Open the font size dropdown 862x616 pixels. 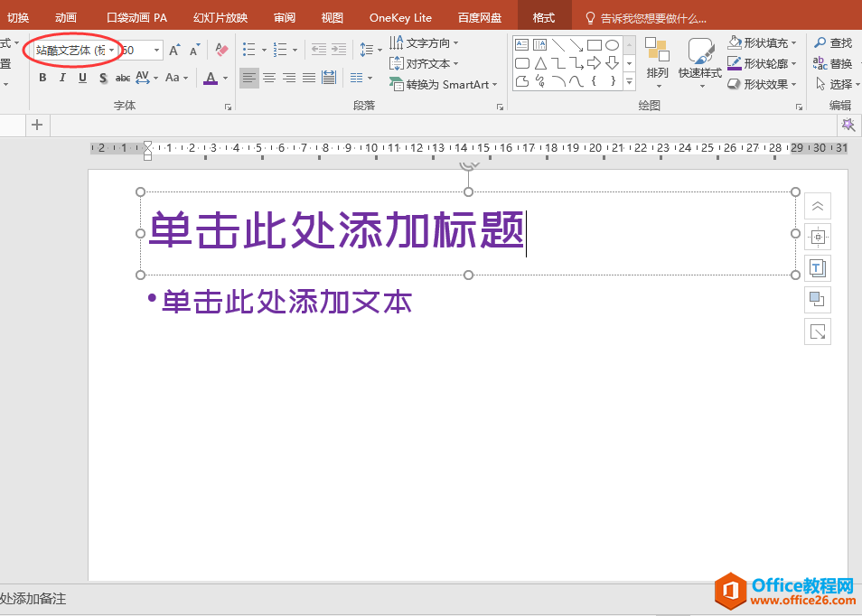click(155, 51)
